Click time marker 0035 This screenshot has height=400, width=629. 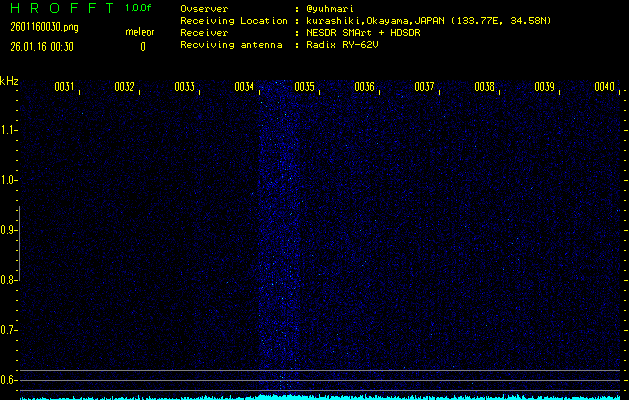[304, 87]
